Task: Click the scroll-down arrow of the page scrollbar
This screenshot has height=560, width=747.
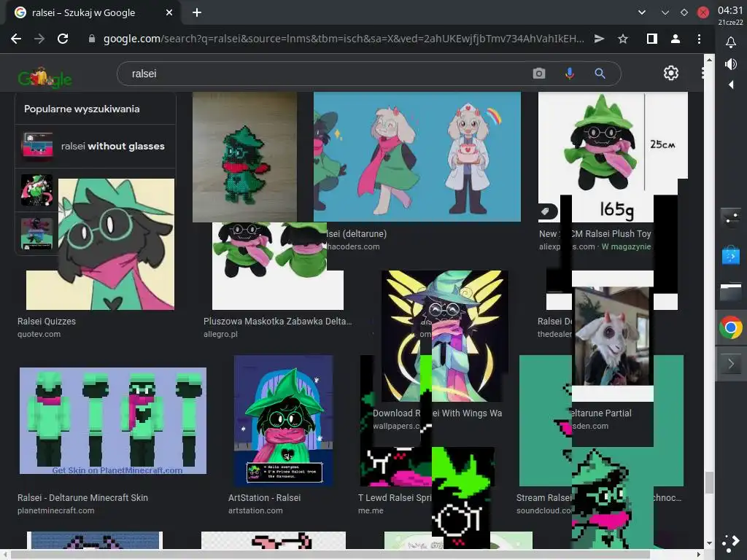Action: coord(709,542)
